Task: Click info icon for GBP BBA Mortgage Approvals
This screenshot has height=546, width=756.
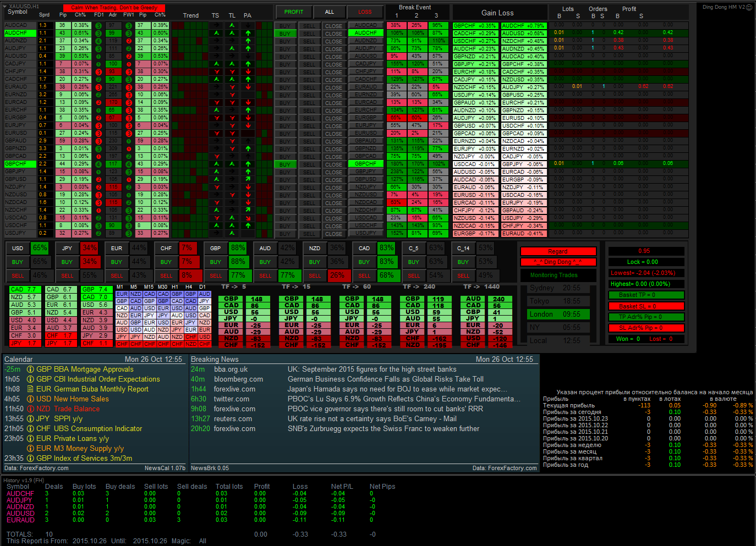Action: coord(30,369)
